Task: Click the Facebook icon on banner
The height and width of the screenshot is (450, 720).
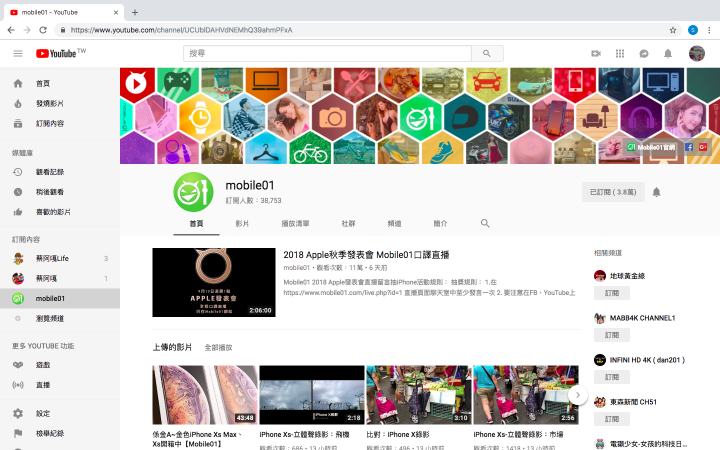Action: click(x=689, y=147)
